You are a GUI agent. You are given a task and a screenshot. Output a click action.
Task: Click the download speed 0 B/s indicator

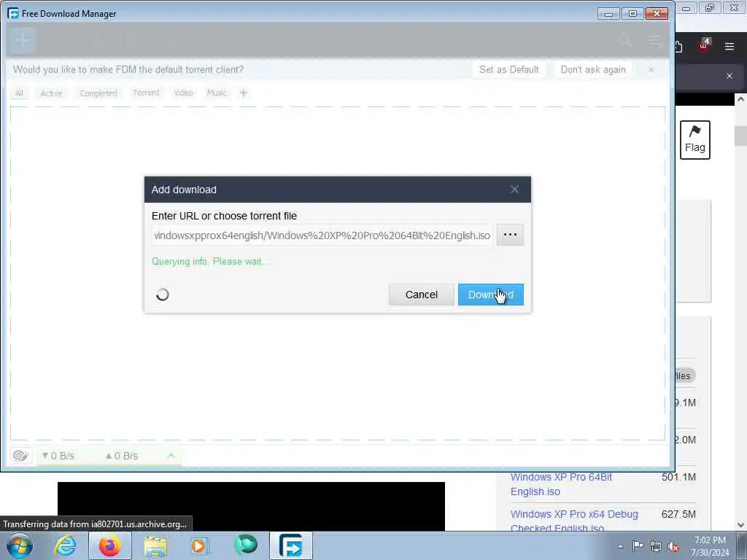[x=58, y=456]
